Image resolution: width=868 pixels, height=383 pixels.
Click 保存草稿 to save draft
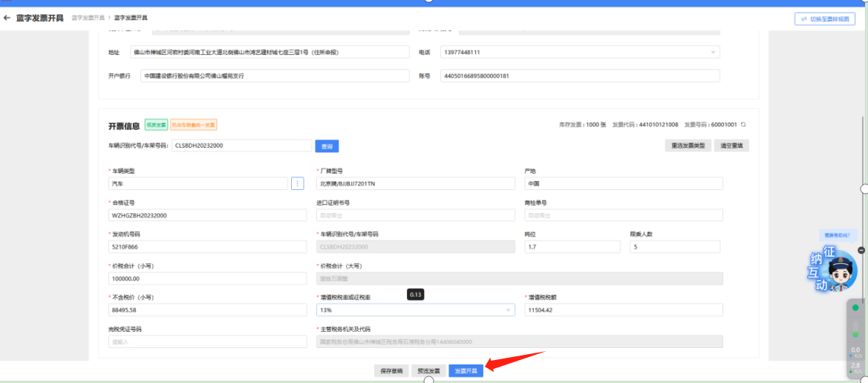(391, 370)
